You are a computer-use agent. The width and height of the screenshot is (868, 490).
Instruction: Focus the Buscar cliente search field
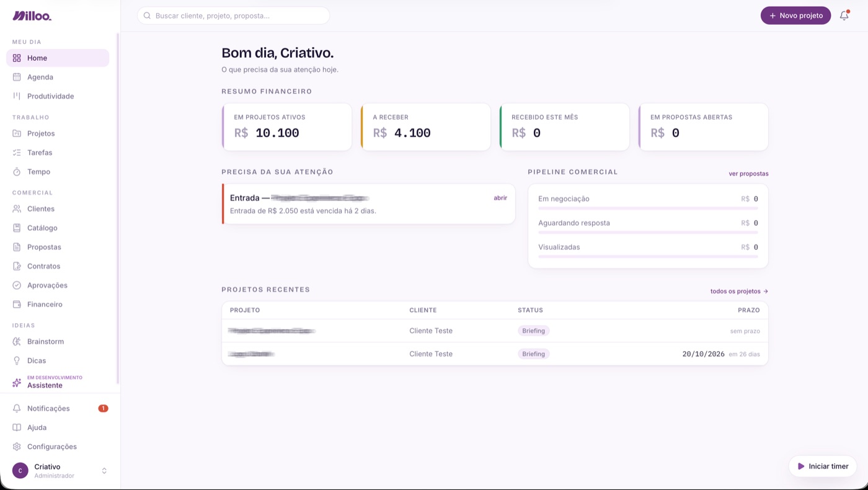point(233,16)
